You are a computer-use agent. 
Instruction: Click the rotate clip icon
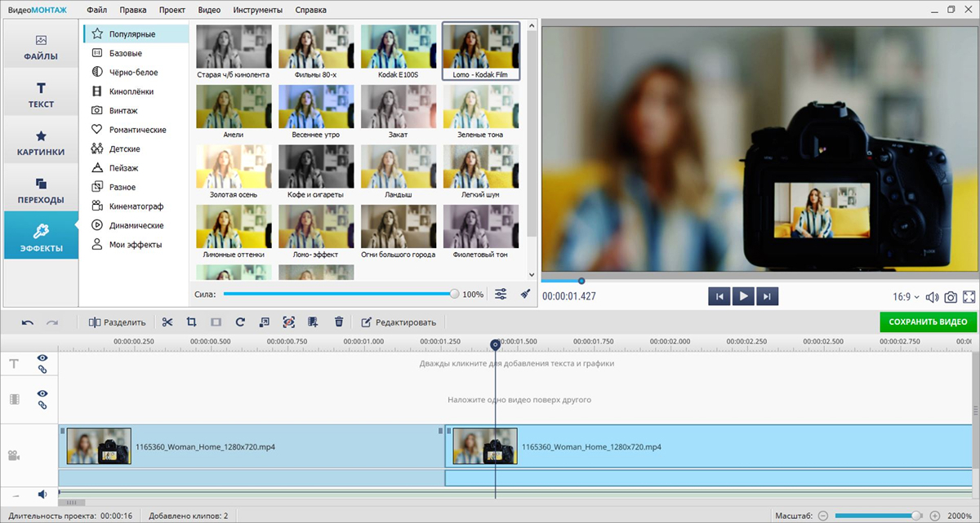pyautogui.click(x=240, y=322)
